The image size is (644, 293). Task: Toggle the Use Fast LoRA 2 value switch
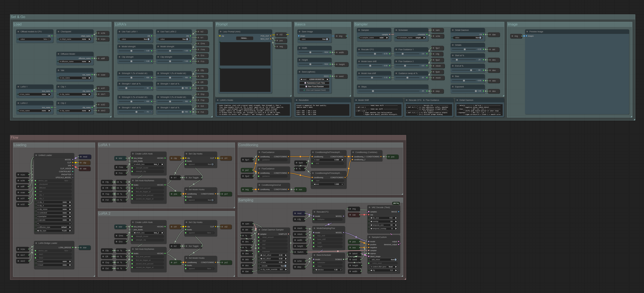tap(174, 39)
